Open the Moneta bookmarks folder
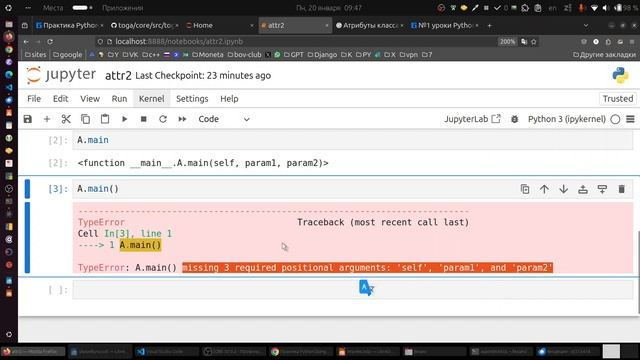The height and width of the screenshot is (360, 640). (x=208, y=55)
